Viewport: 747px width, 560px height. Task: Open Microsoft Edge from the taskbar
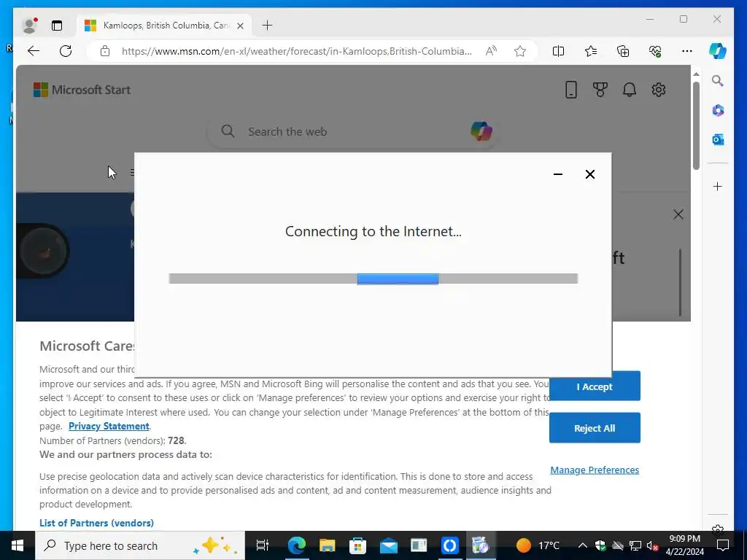(296, 545)
